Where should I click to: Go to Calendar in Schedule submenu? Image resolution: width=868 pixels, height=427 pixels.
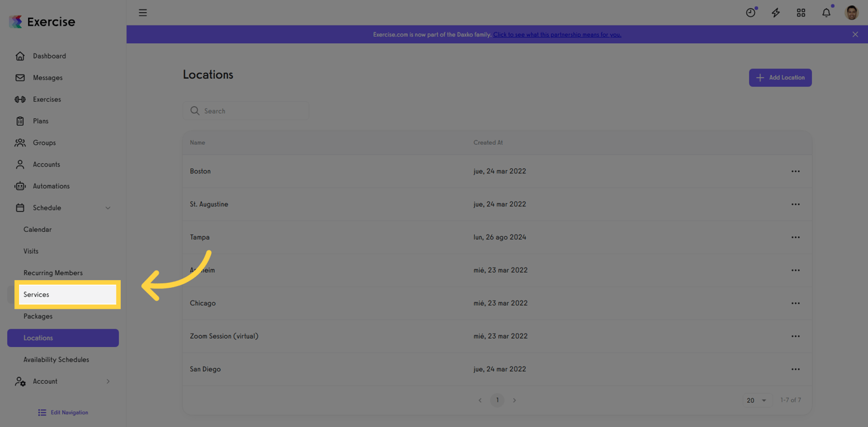(x=37, y=229)
